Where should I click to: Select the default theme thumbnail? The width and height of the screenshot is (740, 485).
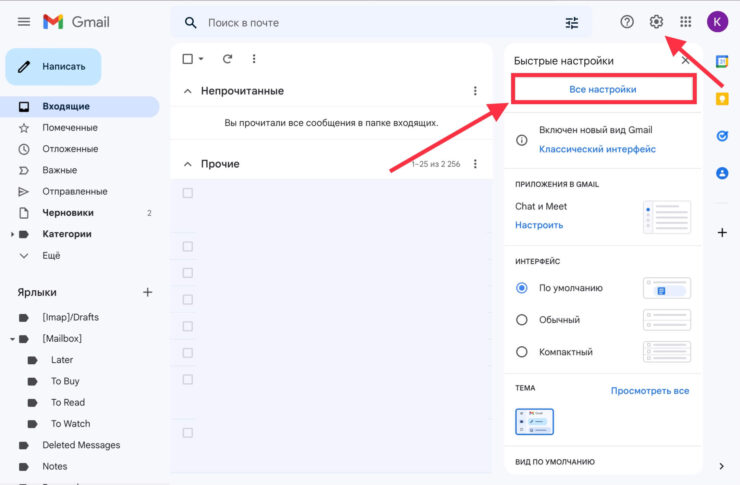[x=534, y=422]
